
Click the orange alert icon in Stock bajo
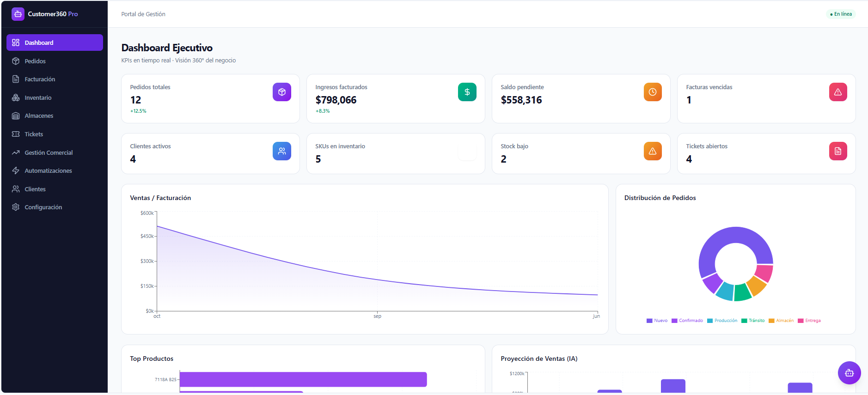pyautogui.click(x=653, y=151)
